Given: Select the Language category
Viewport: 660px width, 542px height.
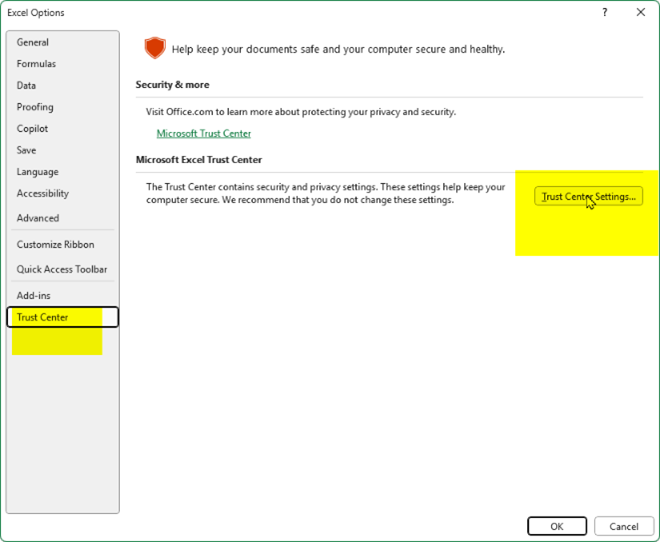Looking at the screenshot, I should (x=37, y=172).
